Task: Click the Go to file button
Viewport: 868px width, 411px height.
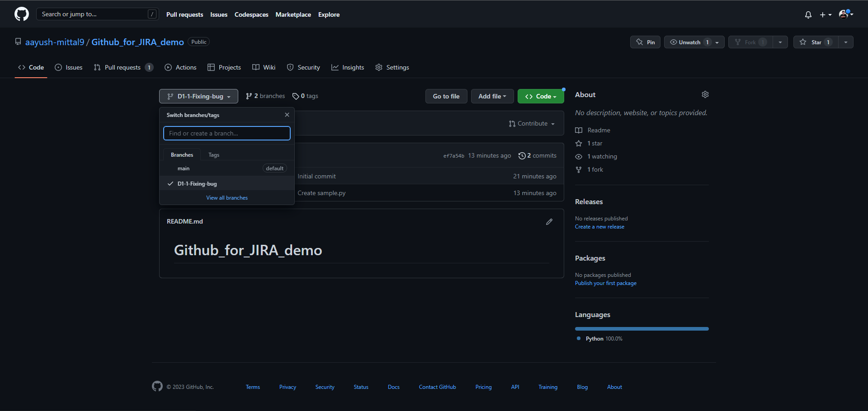Action: click(446, 96)
